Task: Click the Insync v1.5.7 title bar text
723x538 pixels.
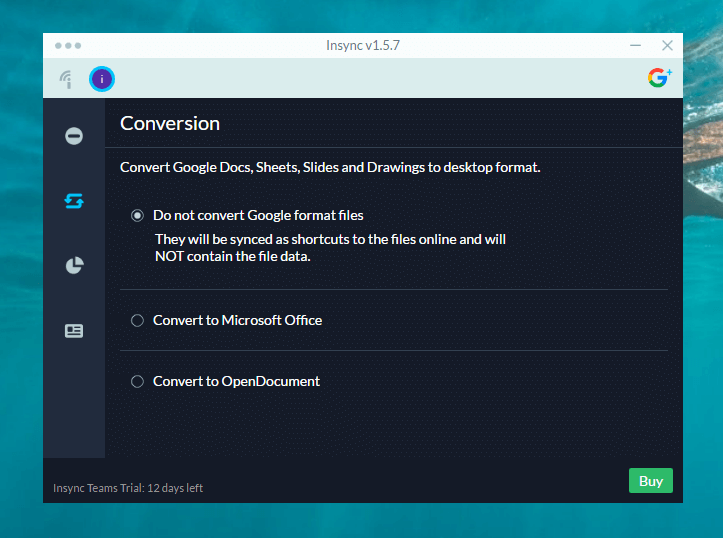Action: tap(362, 46)
